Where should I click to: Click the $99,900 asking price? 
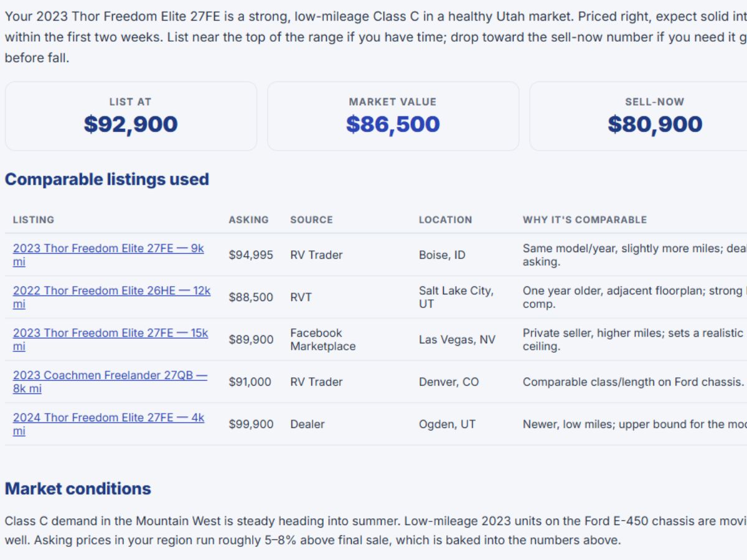[251, 424]
